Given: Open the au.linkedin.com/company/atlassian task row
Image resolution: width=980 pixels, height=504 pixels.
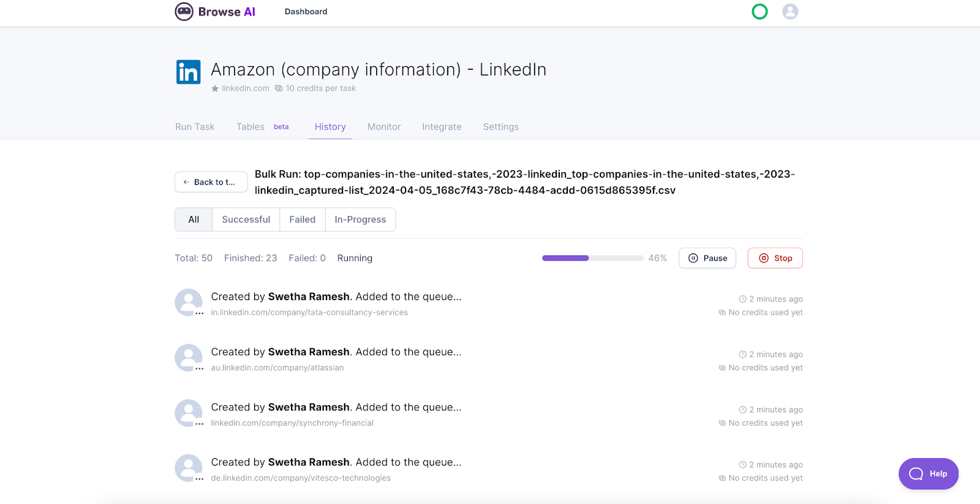Looking at the screenshot, I should (489, 359).
